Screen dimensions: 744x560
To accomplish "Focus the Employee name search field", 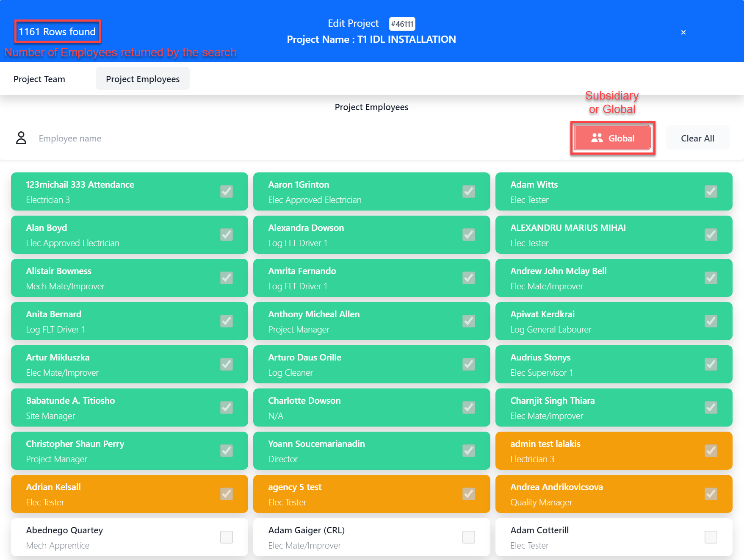I will (296, 139).
